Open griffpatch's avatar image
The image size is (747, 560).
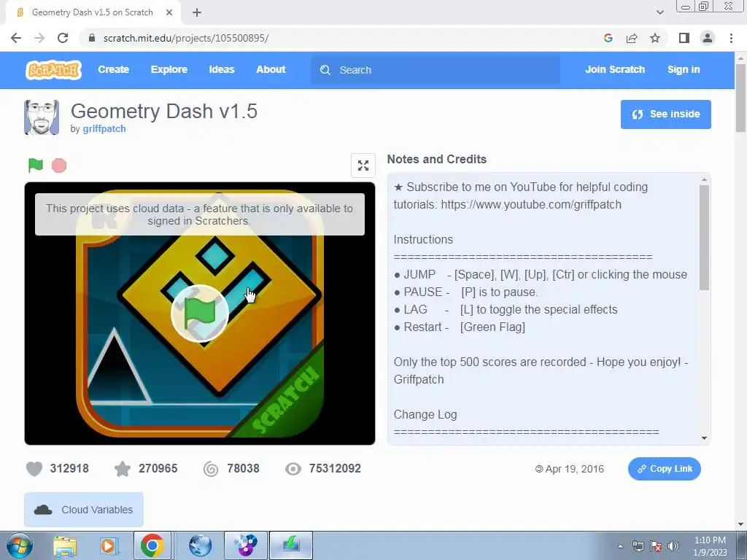[42, 117]
